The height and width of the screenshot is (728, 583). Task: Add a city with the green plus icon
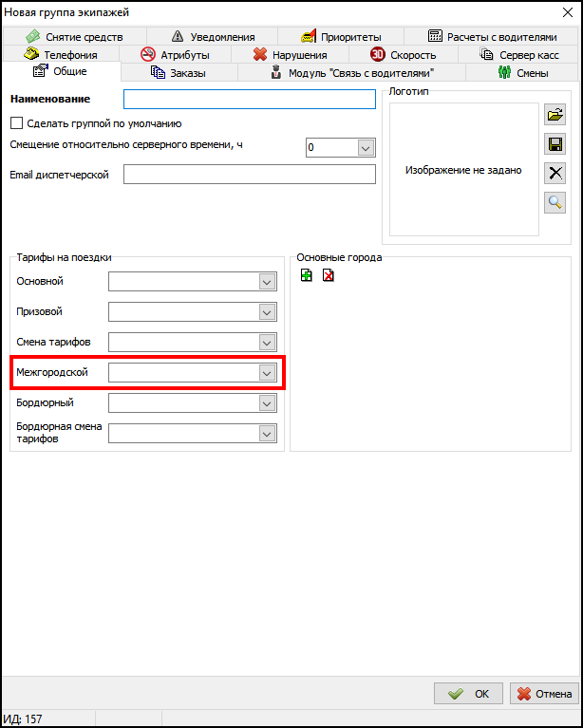tap(306, 275)
